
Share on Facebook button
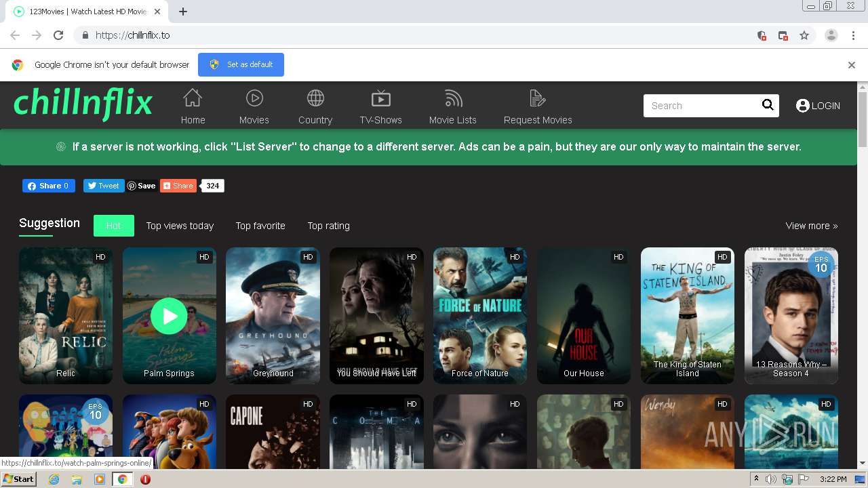[49, 186]
